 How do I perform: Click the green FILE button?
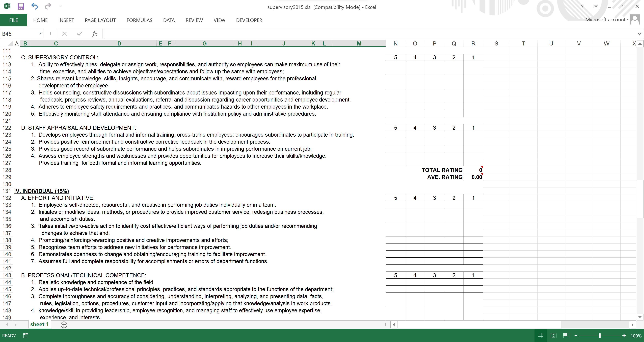(13, 20)
